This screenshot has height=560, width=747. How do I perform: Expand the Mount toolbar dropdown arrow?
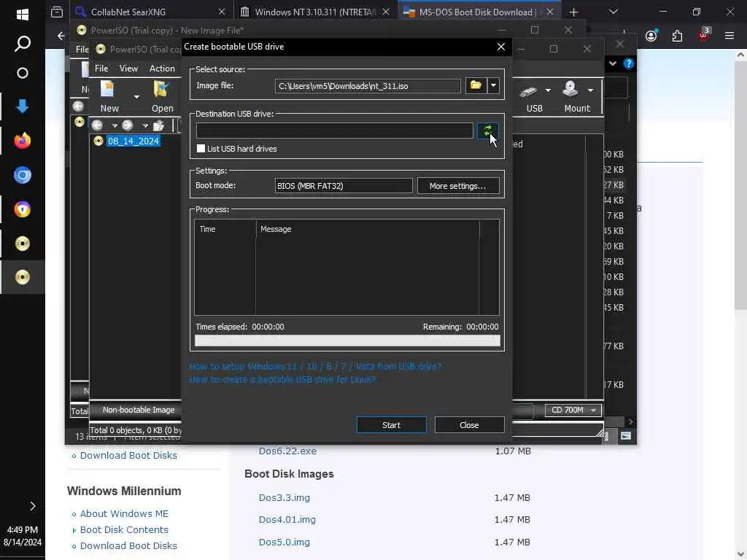[590, 90]
